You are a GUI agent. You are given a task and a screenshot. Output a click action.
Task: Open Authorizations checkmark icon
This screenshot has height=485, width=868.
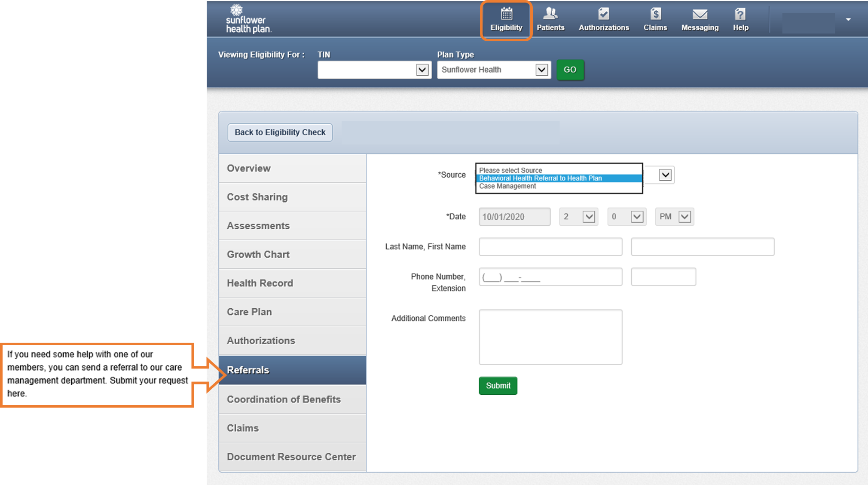pyautogui.click(x=603, y=14)
